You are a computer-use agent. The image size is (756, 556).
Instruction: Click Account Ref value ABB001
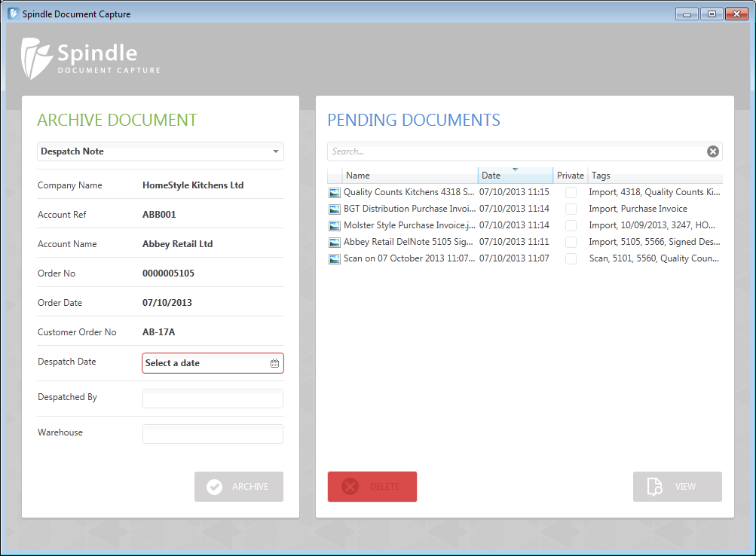point(159,215)
